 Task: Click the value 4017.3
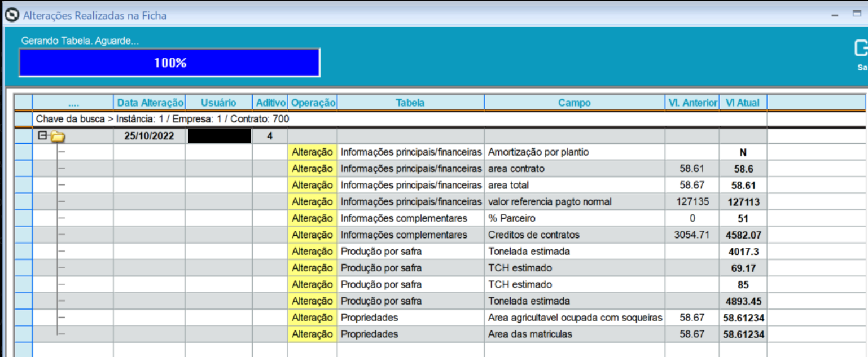743,252
